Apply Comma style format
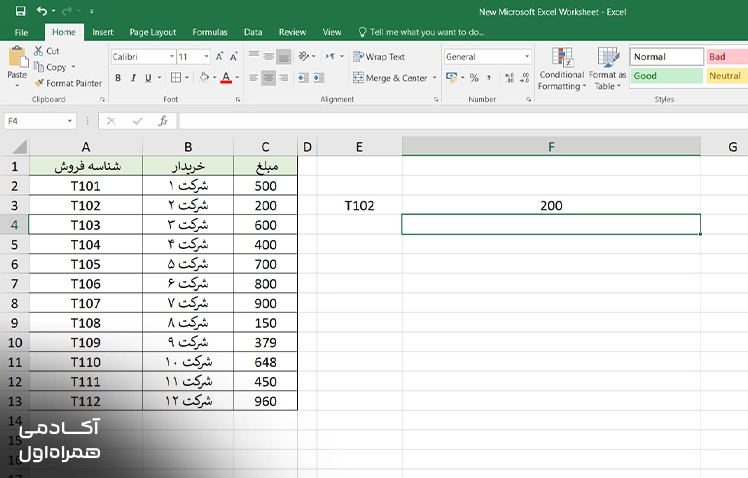Image resolution: width=748 pixels, height=478 pixels. [x=489, y=77]
